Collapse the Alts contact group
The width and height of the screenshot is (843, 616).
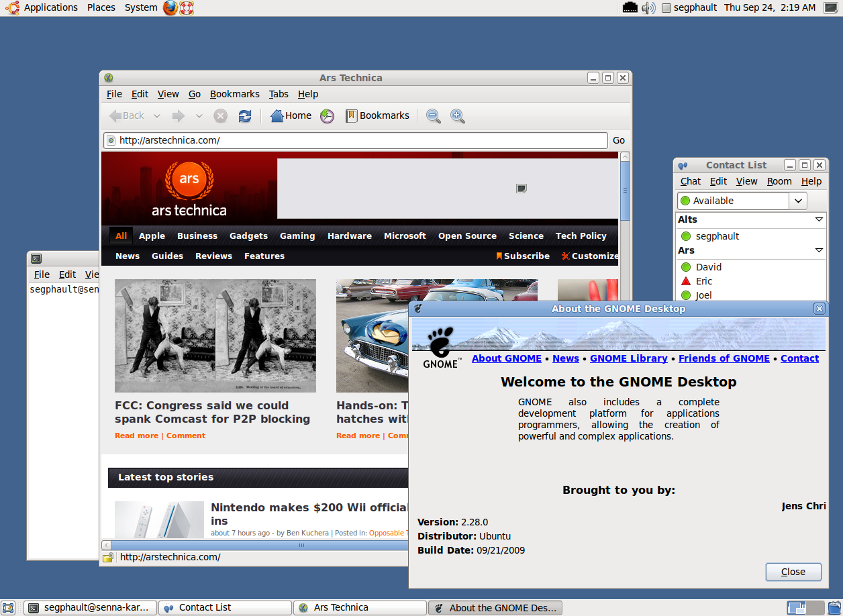(819, 219)
